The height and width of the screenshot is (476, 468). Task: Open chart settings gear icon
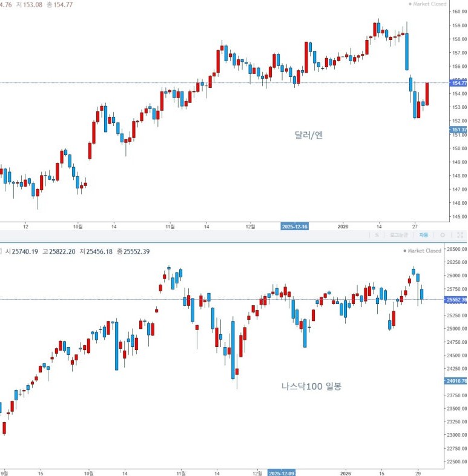click(443, 235)
